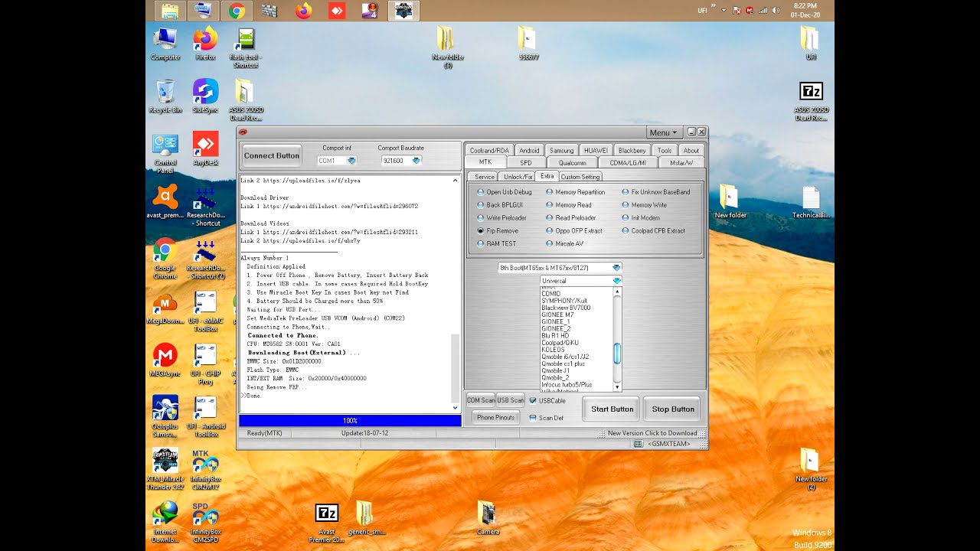Open the flash_tool shortcut on desktop
The height and width of the screenshot is (551, 980).
point(244,48)
